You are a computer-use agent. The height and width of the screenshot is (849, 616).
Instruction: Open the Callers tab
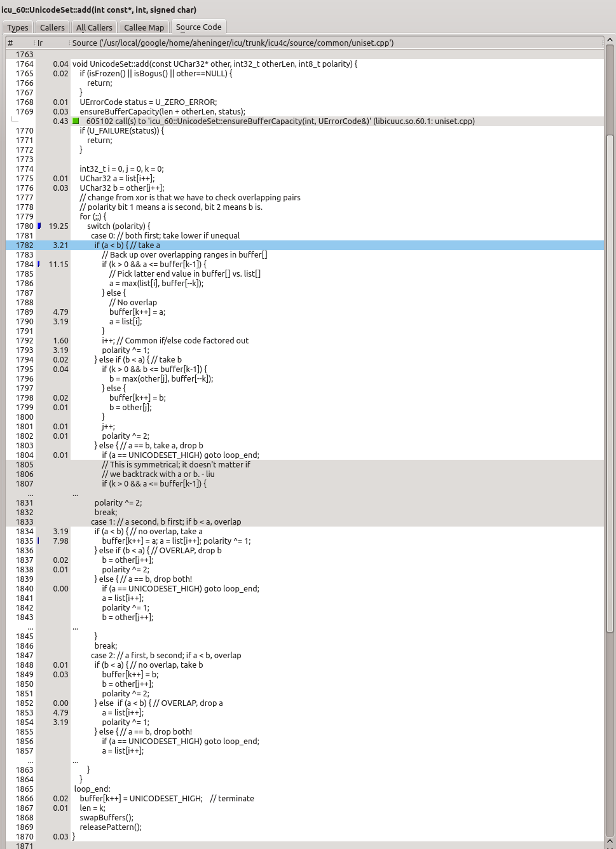point(52,27)
